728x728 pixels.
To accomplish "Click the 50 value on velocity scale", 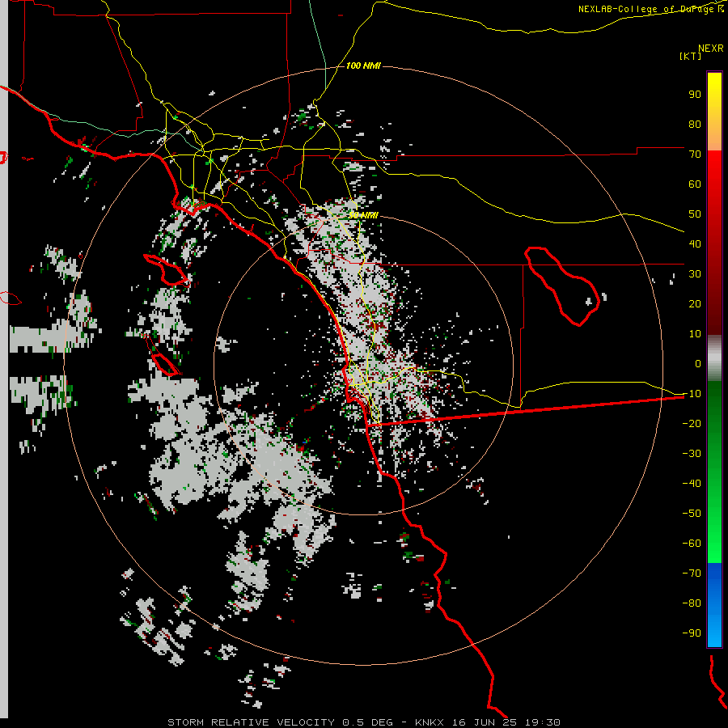I will (695, 214).
